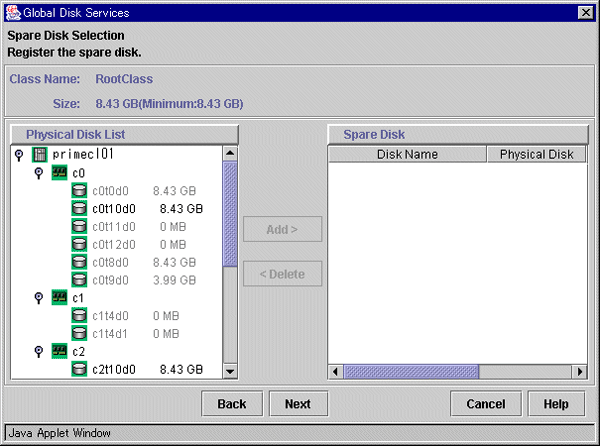Click the c2 controller icon
The height and width of the screenshot is (446, 600).
(x=59, y=351)
